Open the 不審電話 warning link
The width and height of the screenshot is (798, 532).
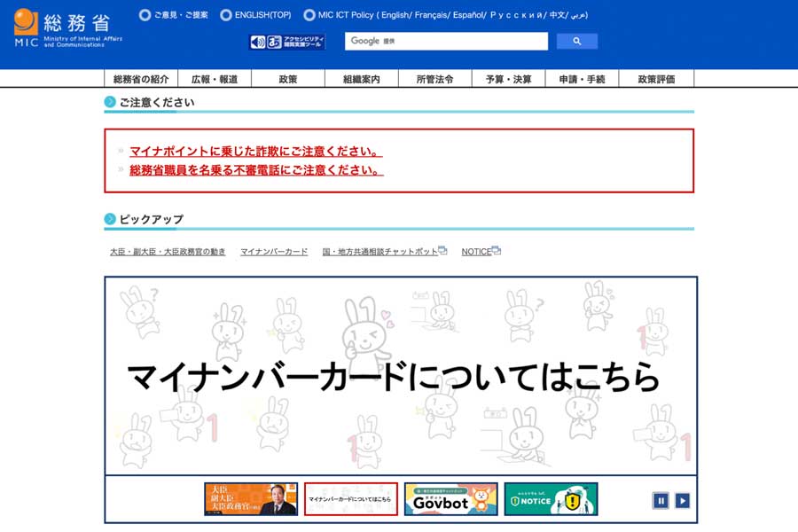256,170
